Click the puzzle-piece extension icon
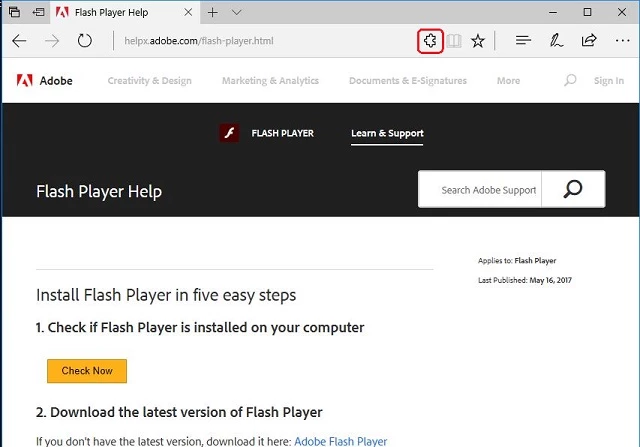640x447 pixels. [430, 41]
